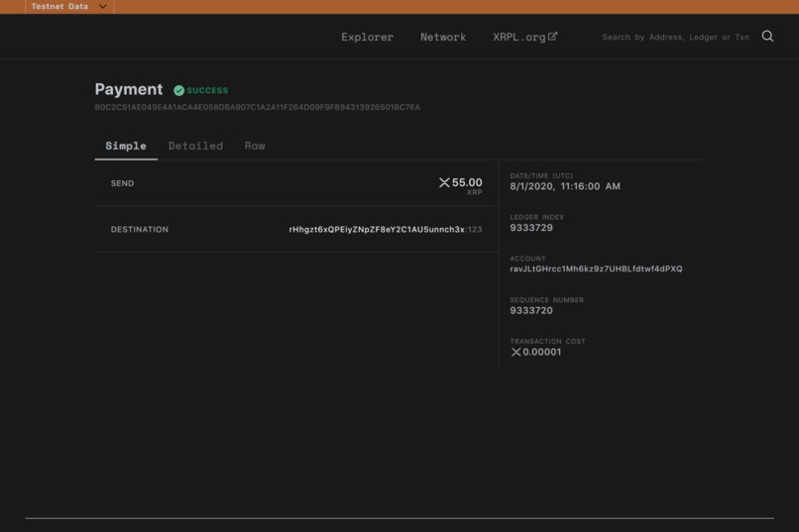Open the Network menu item
The width and height of the screenshot is (799, 532).
[443, 38]
